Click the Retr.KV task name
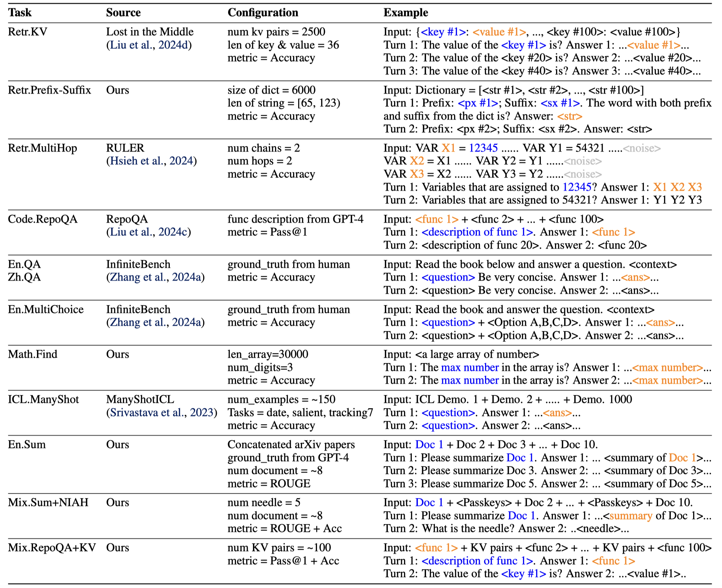The height and width of the screenshot is (588, 722). (x=27, y=32)
